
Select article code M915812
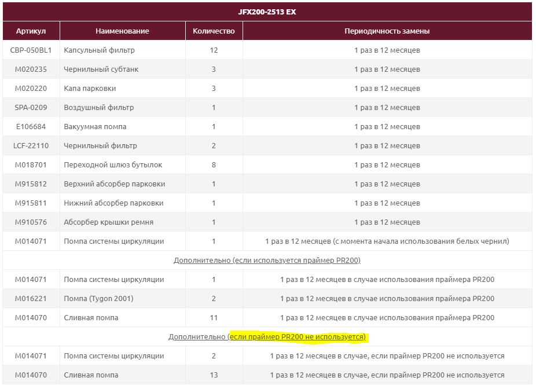[31, 184]
